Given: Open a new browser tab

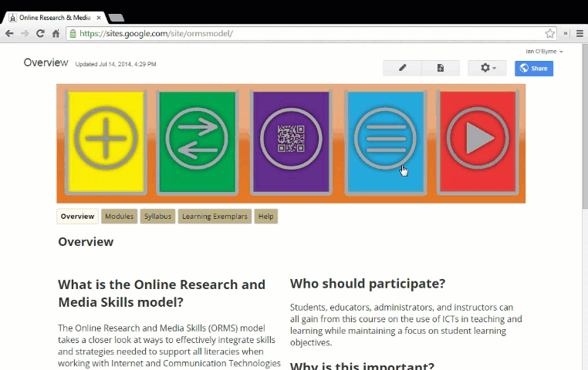Looking at the screenshot, I should point(117,18).
